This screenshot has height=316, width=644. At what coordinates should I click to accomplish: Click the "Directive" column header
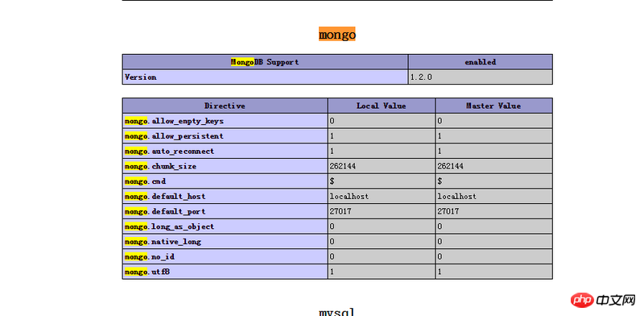pyautogui.click(x=225, y=106)
